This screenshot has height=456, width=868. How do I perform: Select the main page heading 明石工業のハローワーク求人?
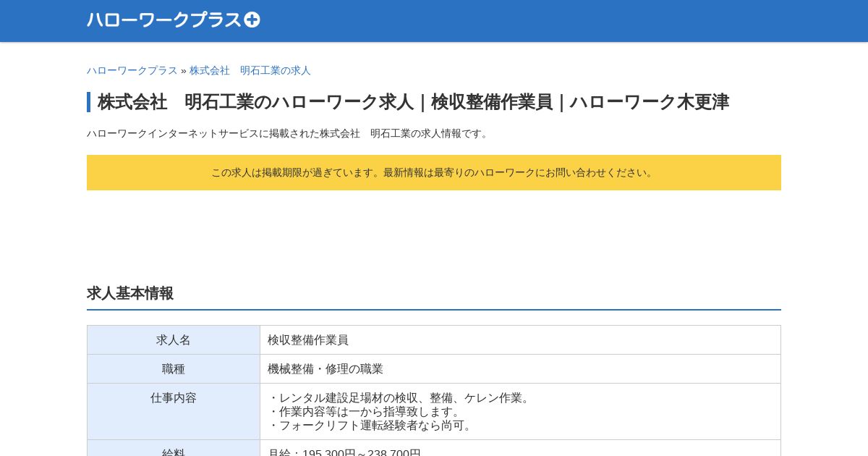tap(413, 102)
